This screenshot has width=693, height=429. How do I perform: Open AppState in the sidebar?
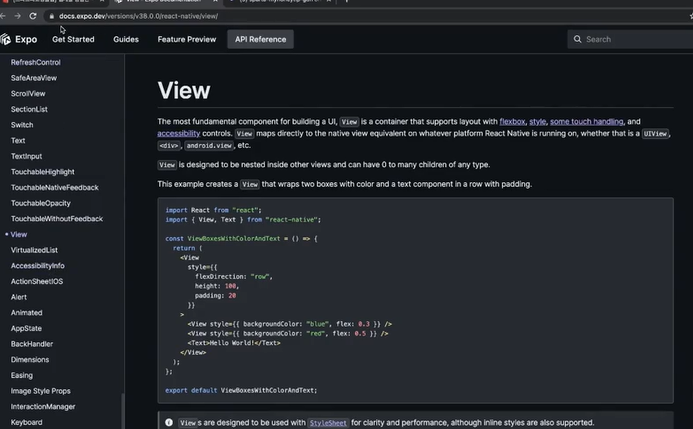pyautogui.click(x=26, y=328)
